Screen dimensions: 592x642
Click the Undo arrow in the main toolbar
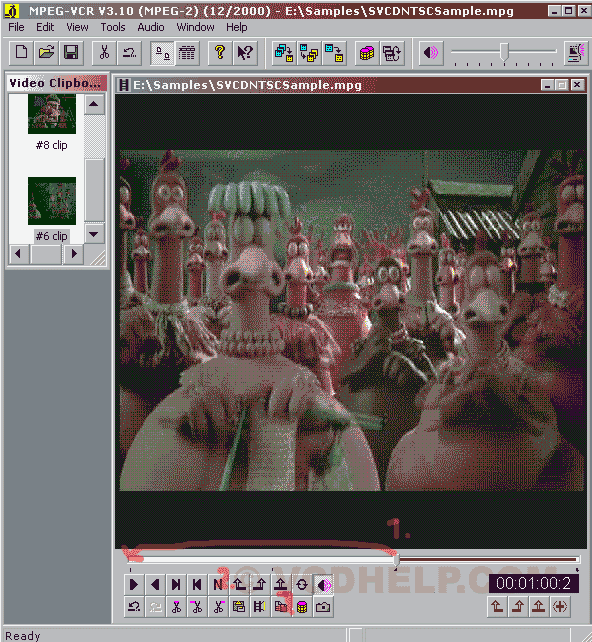click(x=129, y=53)
